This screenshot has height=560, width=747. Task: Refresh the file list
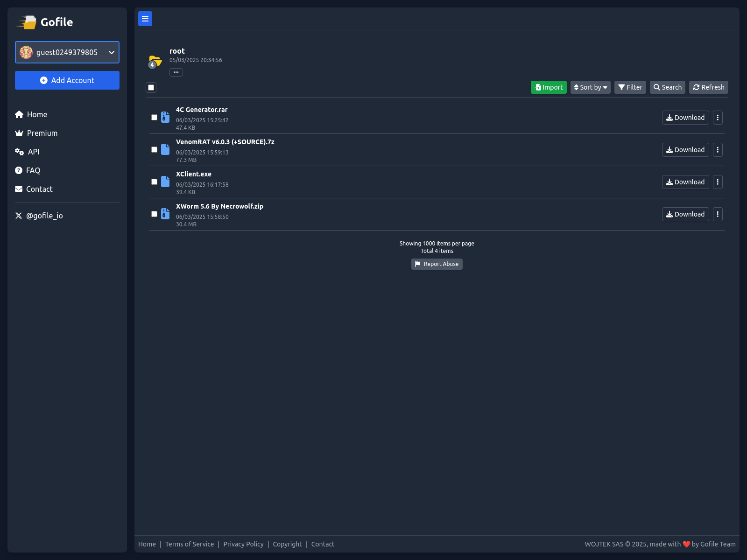(708, 87)
